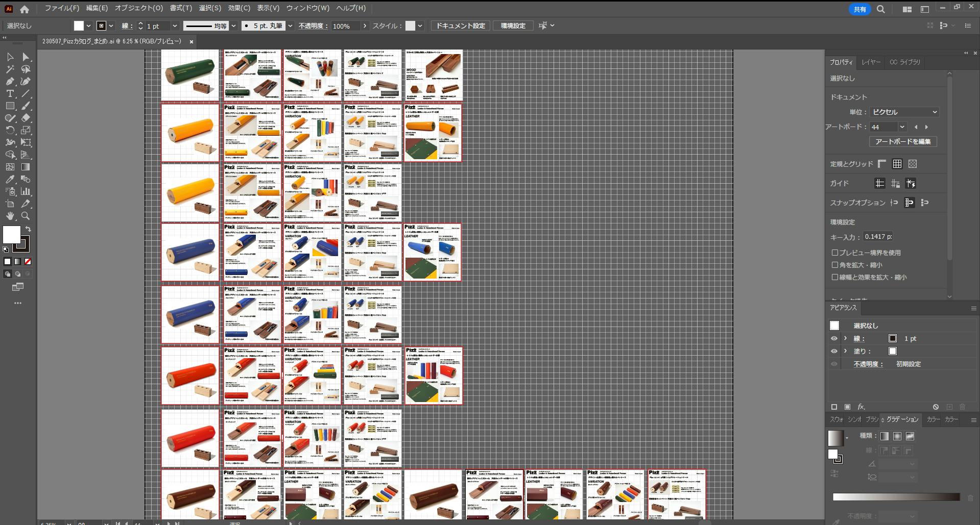This screenshot has width=980, height=525.
Task: Open the オブジェクト(O) menu
Action: coord(138,8)
